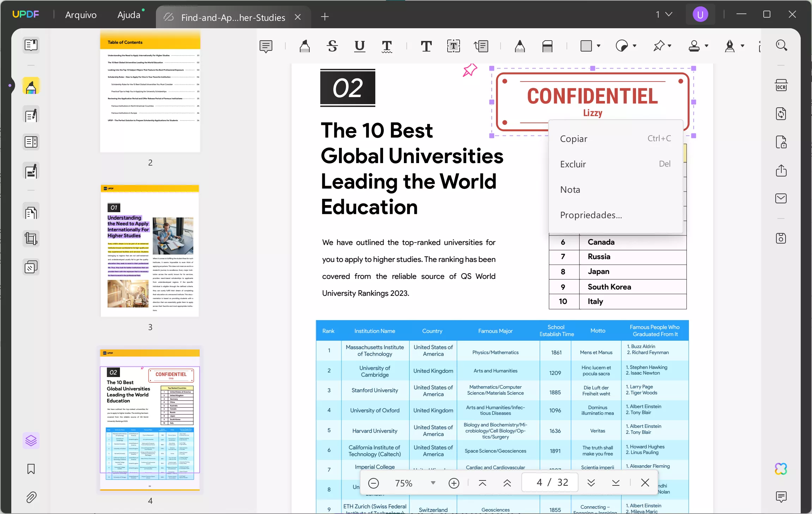This screenshot has height=514, width=812.
Task: Click the stamp tool icon
Action: tap(694, 46)
